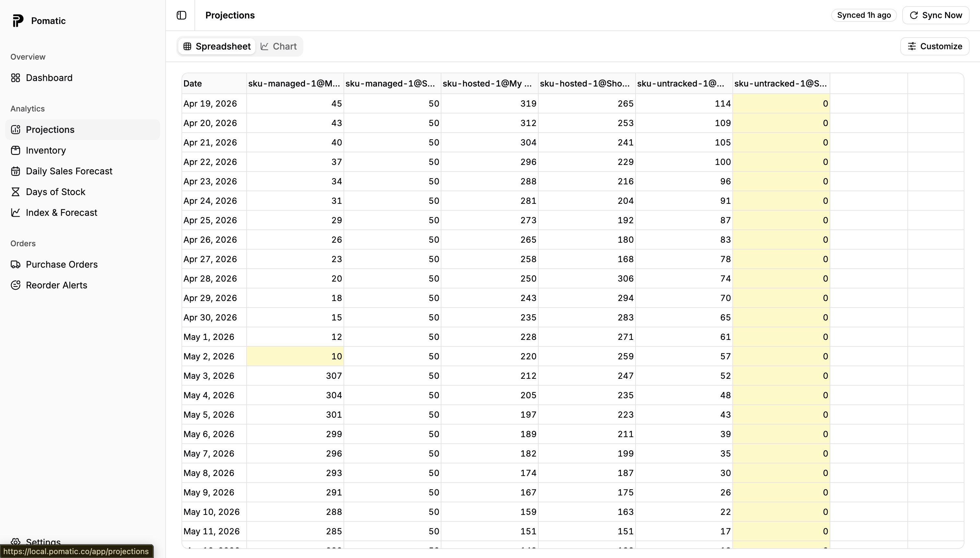Screen dimensions: 980x558
Task: Select the 45 cell in Apr 19 row
Action: pyautogui.click(x=295, y=103)
